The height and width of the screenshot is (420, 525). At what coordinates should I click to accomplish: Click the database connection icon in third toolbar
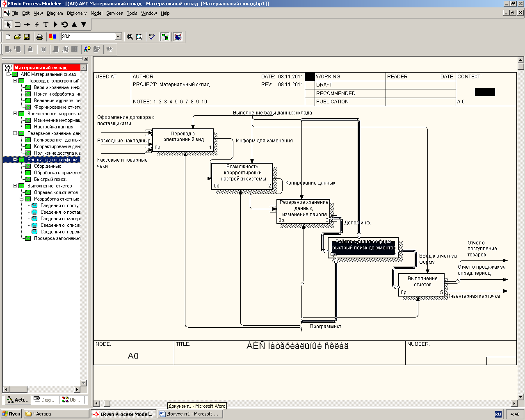(x=87, y=49)
